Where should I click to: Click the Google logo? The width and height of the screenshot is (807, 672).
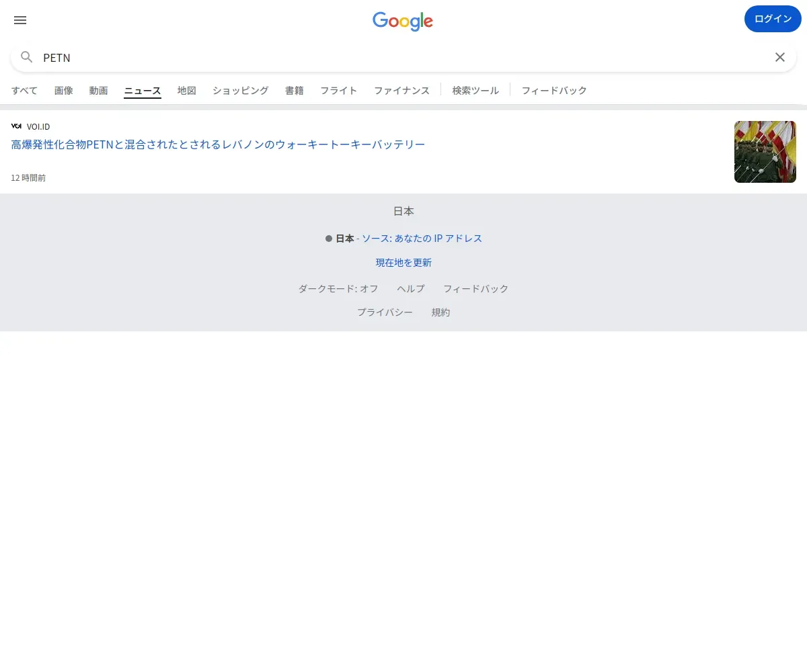pos(403,21)
